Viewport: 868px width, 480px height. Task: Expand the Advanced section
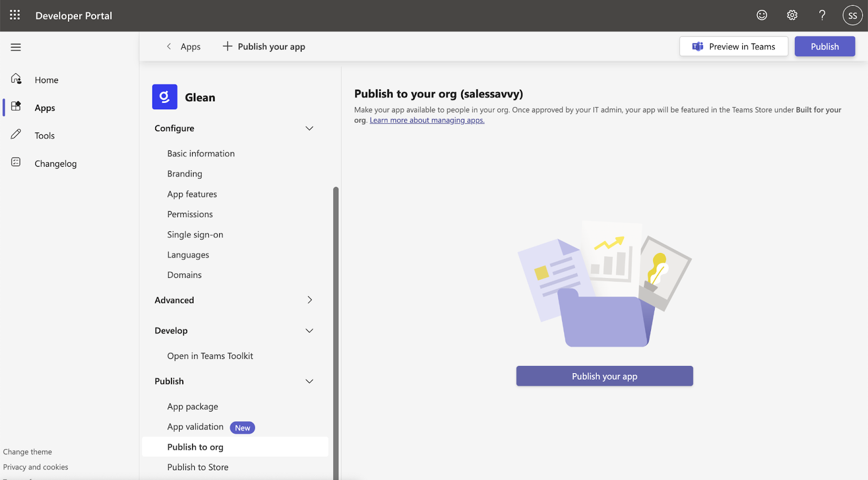point(309,300)
